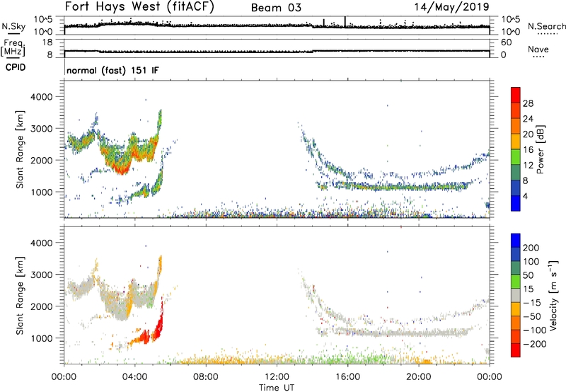Viewport: 566px width, 392px height.
Task: Click the 'CPID' label
Action: (x=16, y=67)
